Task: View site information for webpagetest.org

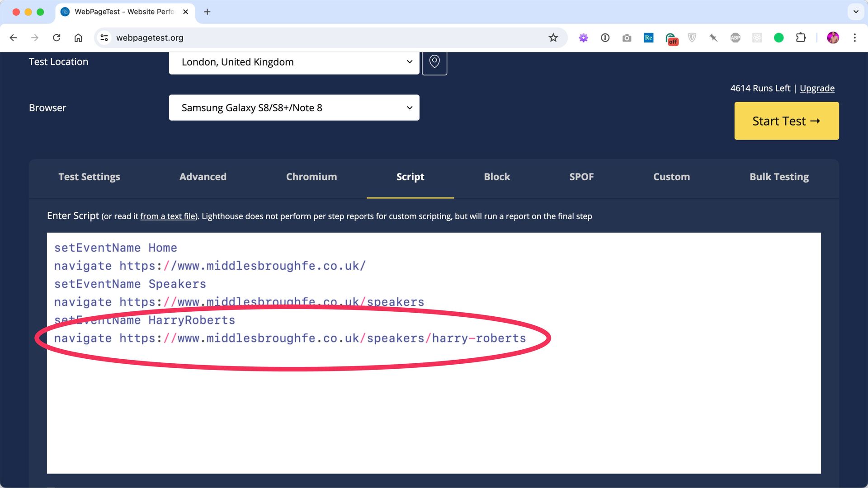Action: tap(104, 38)
